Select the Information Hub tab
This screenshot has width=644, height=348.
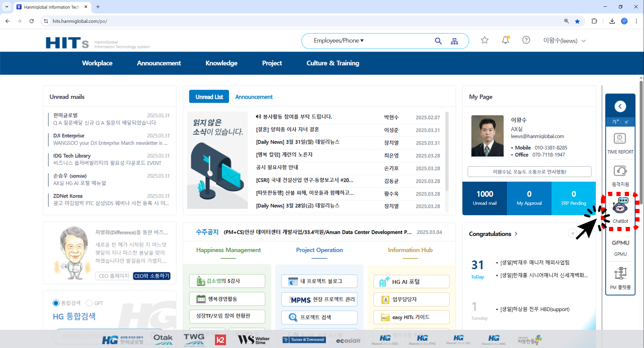coord(410,250)
